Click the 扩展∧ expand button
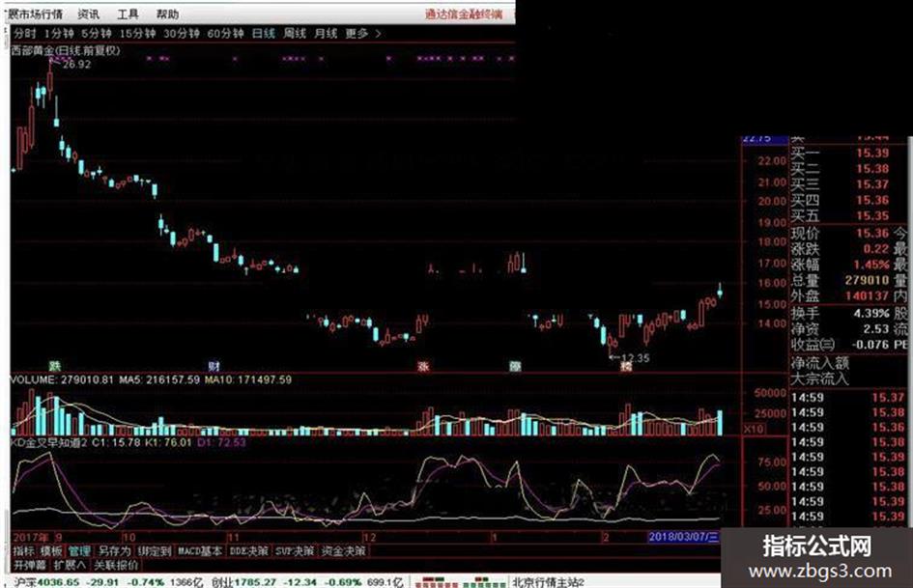 [x=70, y=565]
